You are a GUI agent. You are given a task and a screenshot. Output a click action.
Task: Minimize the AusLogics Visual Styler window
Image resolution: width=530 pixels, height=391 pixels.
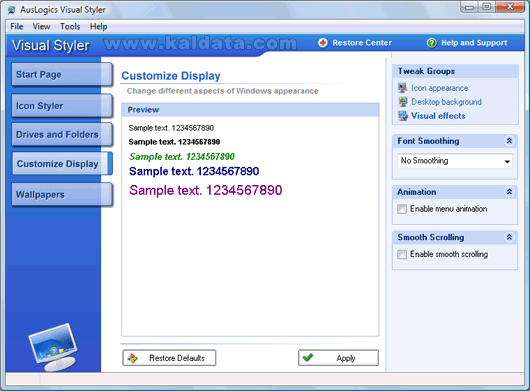[470, 7]
